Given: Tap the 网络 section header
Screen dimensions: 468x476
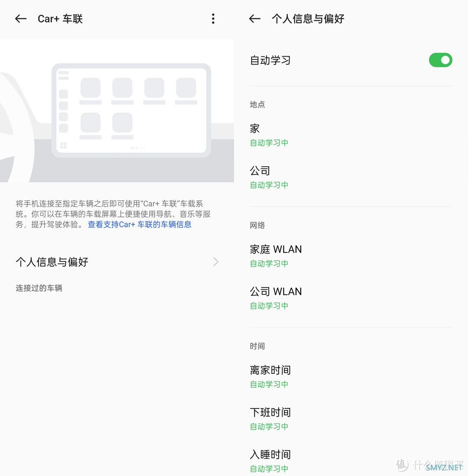Looking at the screenshot, I should point(257,225).
